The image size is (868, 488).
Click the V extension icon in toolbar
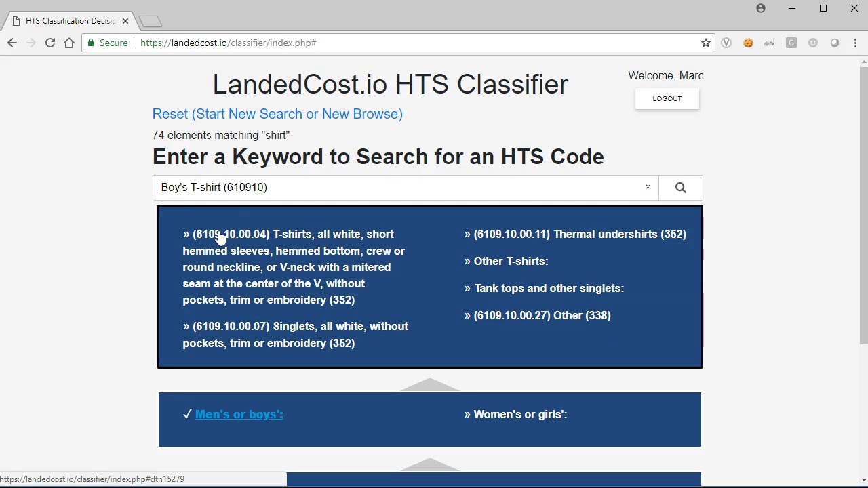pyautogui.click(x=726, y=43)
